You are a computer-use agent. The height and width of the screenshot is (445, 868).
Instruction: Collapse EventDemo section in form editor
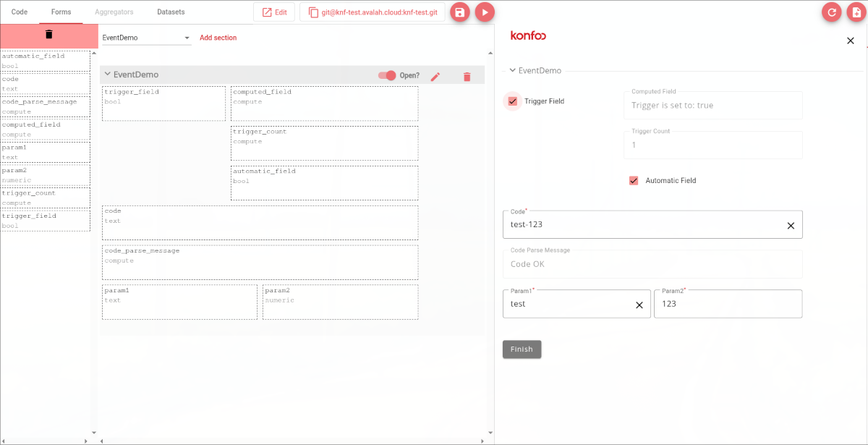pos(108,75)
